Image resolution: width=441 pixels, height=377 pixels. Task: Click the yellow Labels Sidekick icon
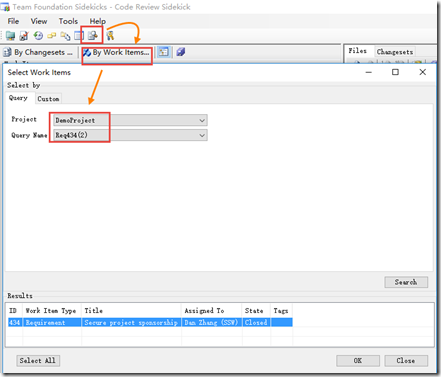coord(51,35)
